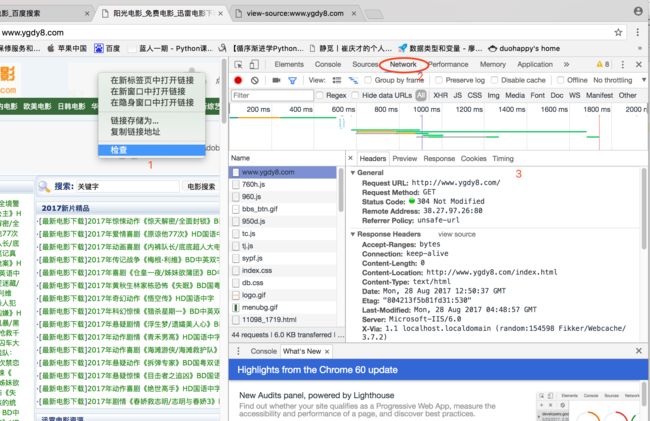Switch to the Elements tab
Image resolution: width=650 pixels, height=421 pixels.
click(289, 64)
